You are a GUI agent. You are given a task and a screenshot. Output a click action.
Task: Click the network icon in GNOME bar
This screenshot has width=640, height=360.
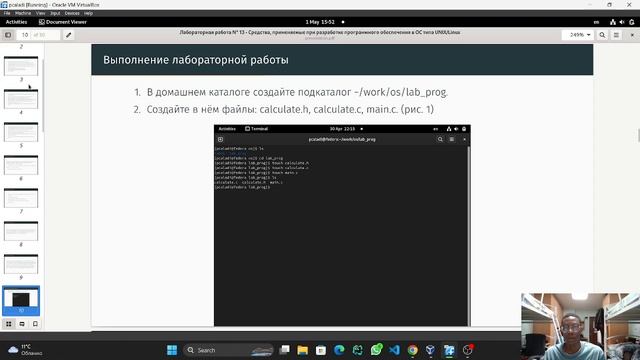(612, 22)
